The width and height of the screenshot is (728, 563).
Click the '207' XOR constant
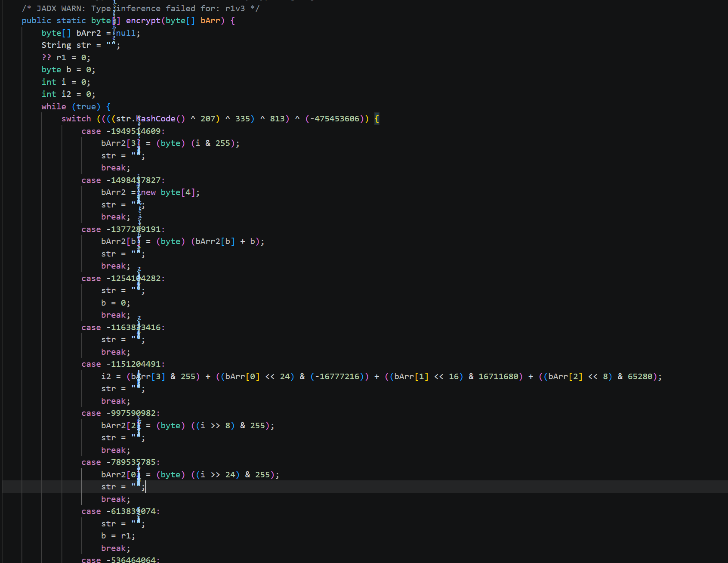[x=208, y=119]
